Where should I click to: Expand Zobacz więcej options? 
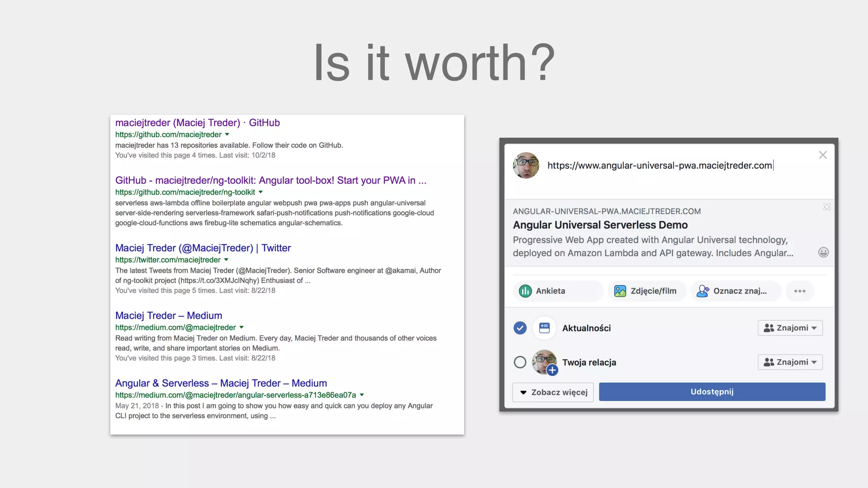(553, 392)
